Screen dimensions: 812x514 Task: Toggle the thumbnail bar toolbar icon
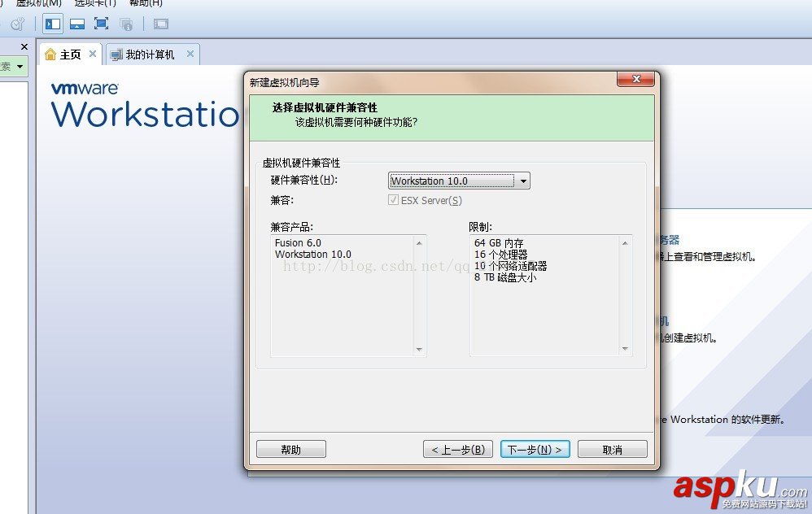(77, 24)
